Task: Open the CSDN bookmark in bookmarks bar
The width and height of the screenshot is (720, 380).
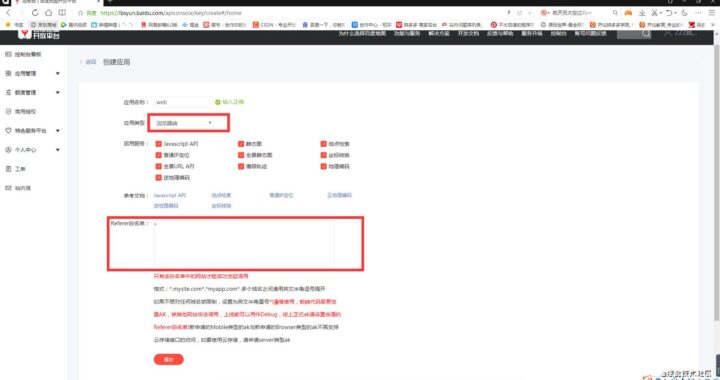Action: click(274, 24)
